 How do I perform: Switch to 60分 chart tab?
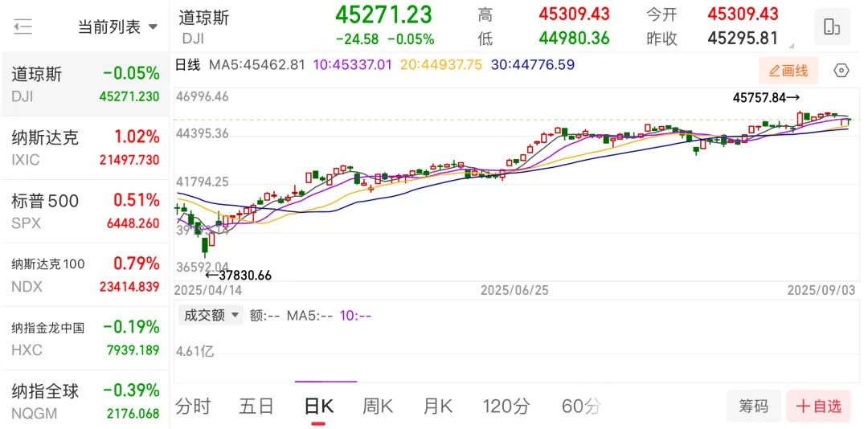coord(581,407)
